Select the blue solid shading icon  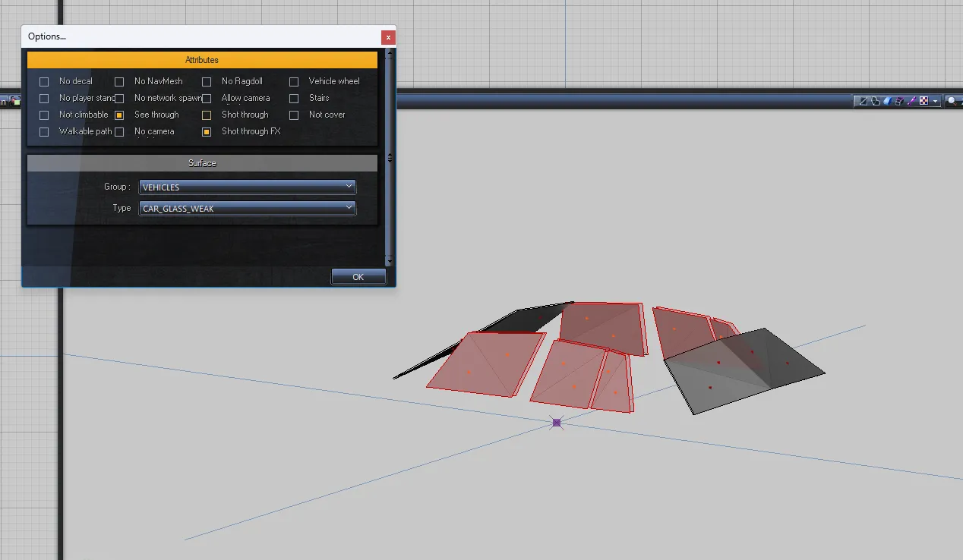pos(887,101)
